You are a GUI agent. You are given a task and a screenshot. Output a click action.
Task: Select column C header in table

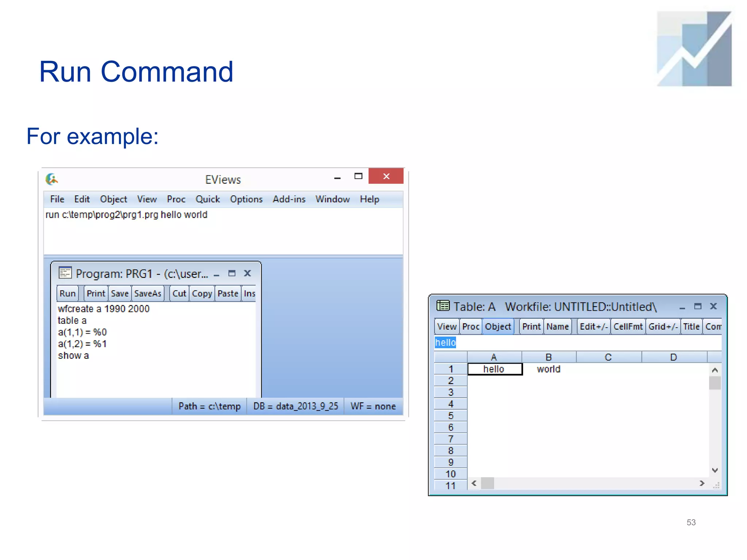click(x=609, y=357)
